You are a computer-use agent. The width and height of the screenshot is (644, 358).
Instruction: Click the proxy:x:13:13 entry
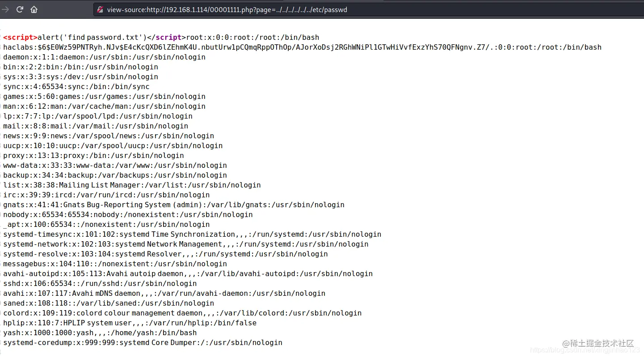pyautogui.click(x=93, y=155)
